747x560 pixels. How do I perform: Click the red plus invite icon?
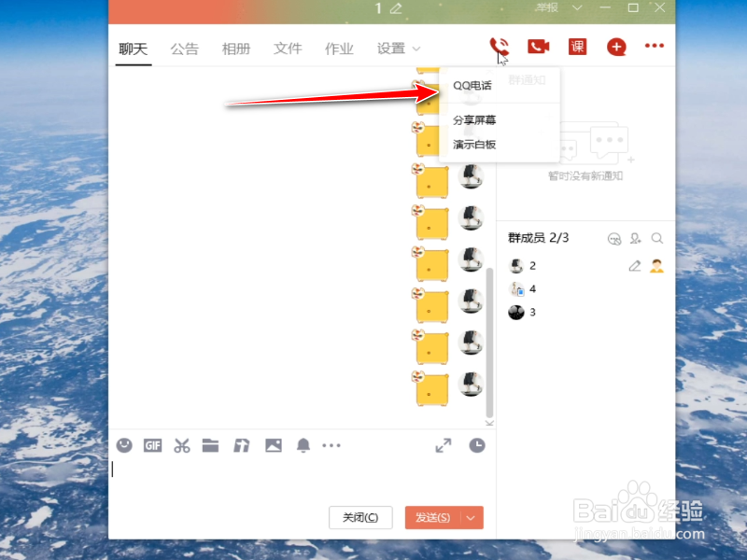[616, 47]
